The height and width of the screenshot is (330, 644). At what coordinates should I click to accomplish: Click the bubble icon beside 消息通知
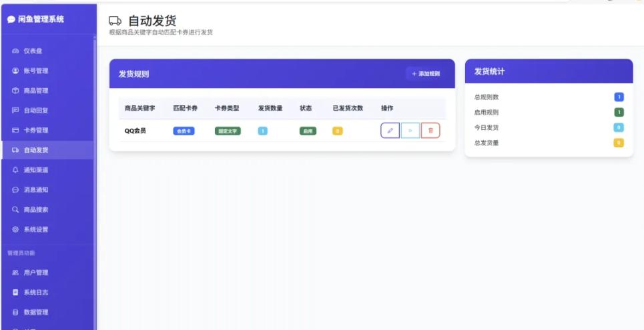(x=15, y=189)
